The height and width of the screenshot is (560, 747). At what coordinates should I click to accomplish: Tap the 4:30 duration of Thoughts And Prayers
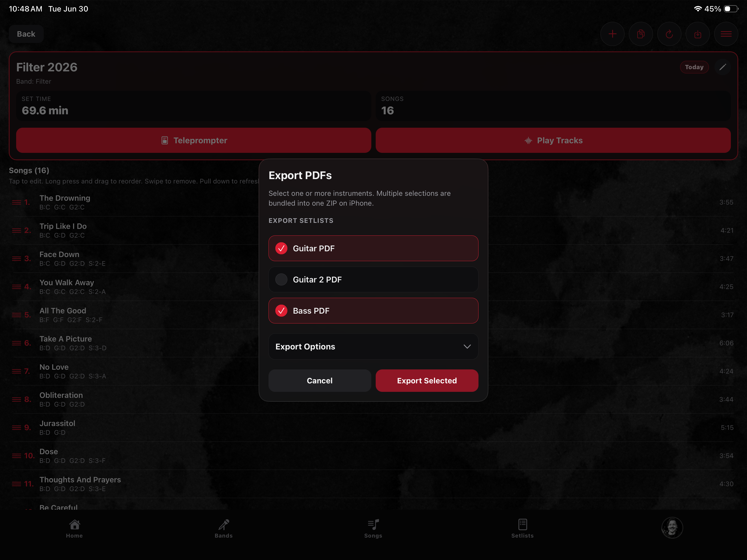pyautogui.click(x=726, y=484)
